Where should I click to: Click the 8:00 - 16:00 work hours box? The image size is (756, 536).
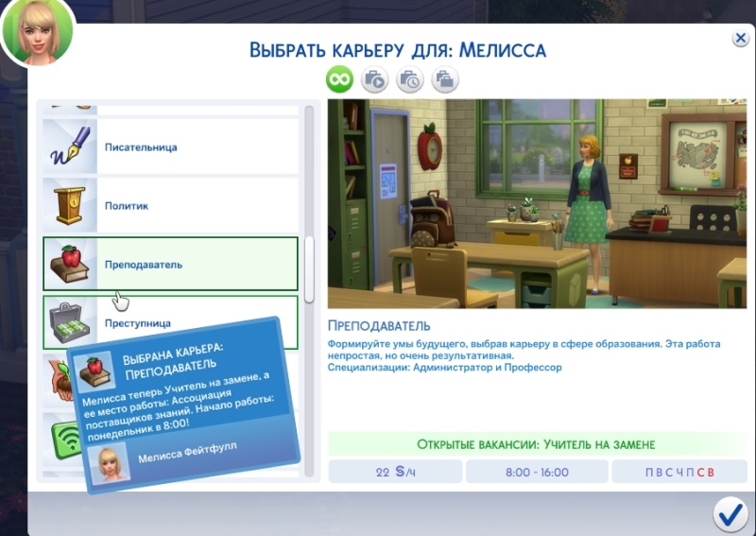click(x=537, y=472)
